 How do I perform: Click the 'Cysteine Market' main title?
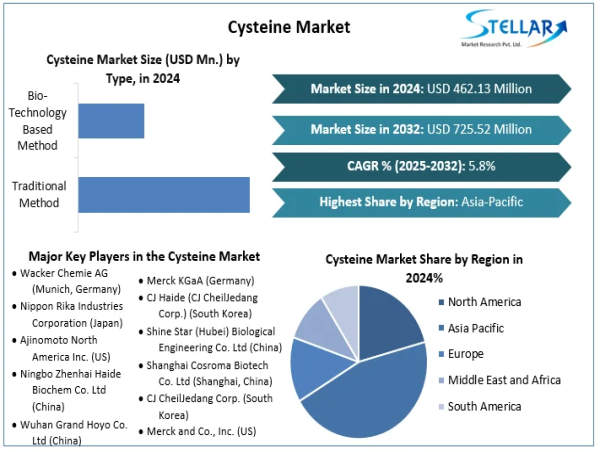click(289, 27)
